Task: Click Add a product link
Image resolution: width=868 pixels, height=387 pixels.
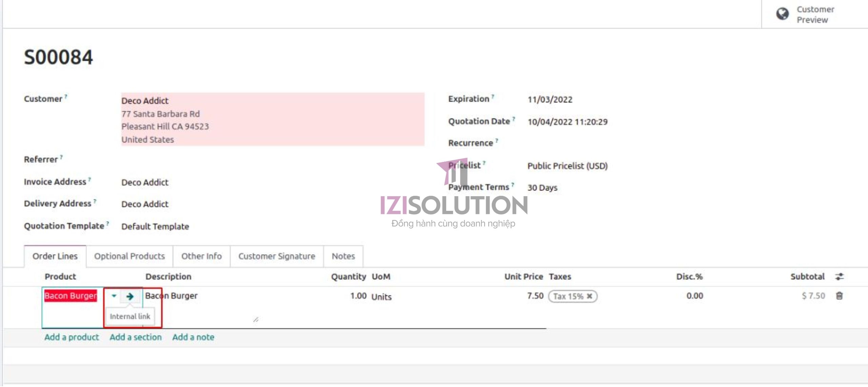Action: click(x=72, y=337)
